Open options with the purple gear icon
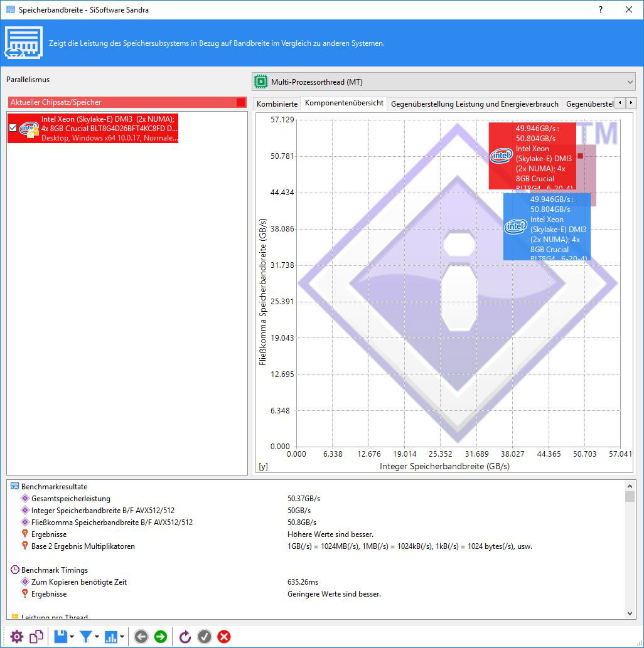This screenshot has width=644, height=648. [16, 637]
